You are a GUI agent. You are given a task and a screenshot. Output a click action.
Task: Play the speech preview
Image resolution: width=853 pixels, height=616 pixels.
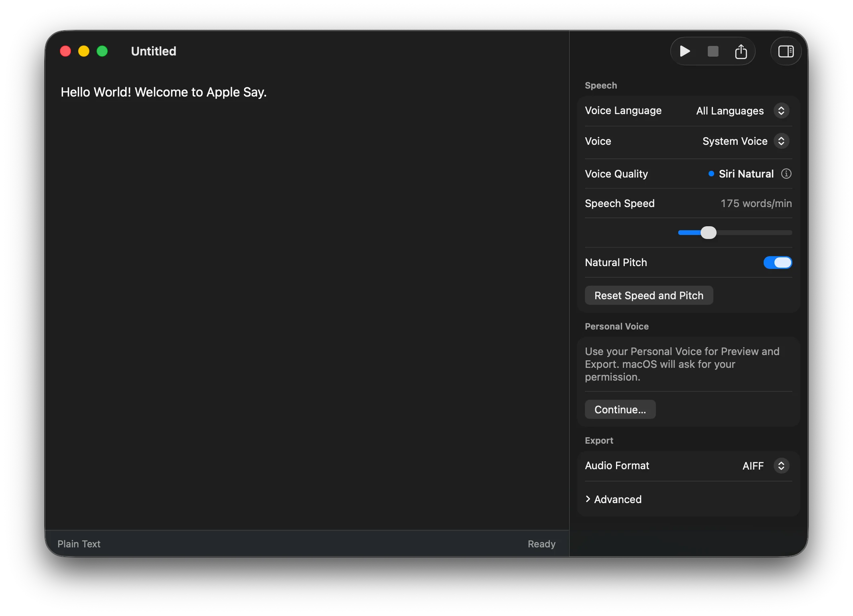click(x=685, y=51)
